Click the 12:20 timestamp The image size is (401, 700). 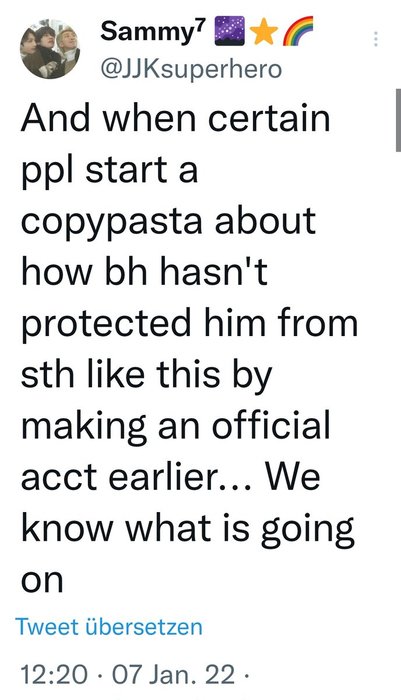coord(54,674)
